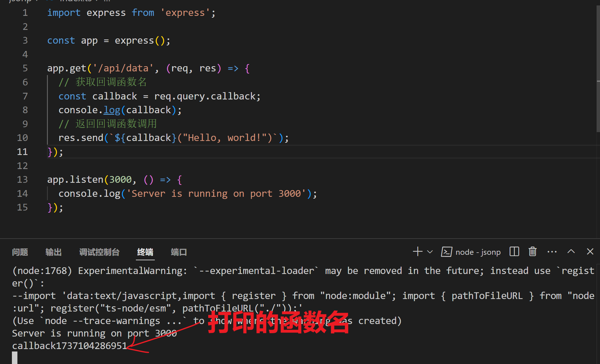The image size is (600, 364).
Task: Close the bottom panel with X
Action: coord(590,252)
